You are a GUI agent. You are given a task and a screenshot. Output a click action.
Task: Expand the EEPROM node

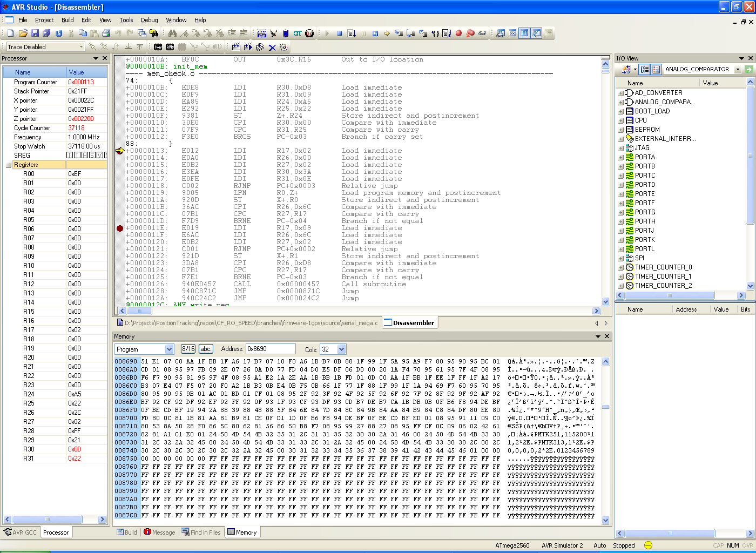tap(621, 130)
